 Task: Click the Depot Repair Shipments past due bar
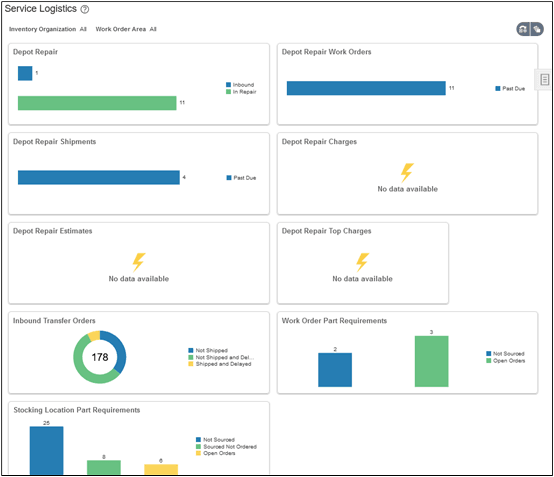coord(99,177)
